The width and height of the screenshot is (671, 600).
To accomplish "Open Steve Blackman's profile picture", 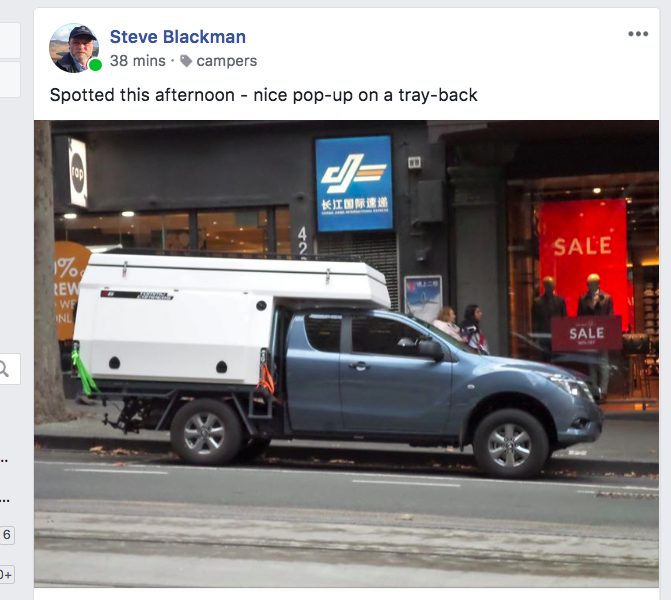I will [x=74, y=48].
